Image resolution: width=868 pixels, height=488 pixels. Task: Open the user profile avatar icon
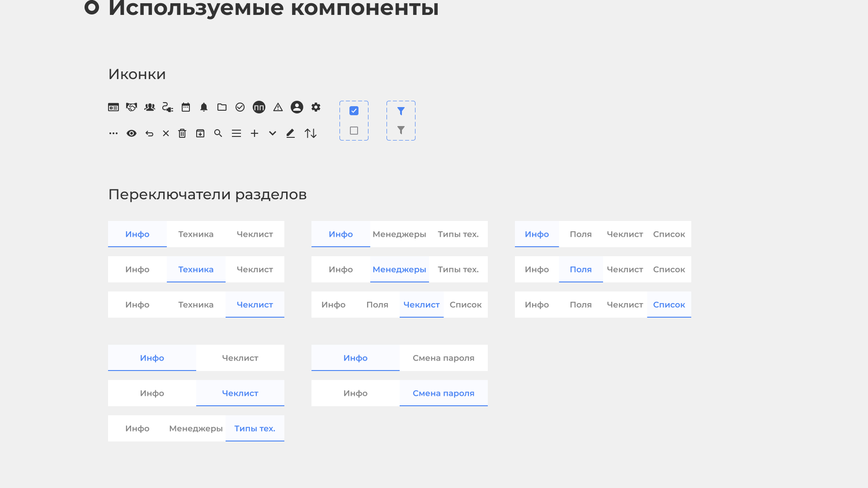[x=297, y=107]
